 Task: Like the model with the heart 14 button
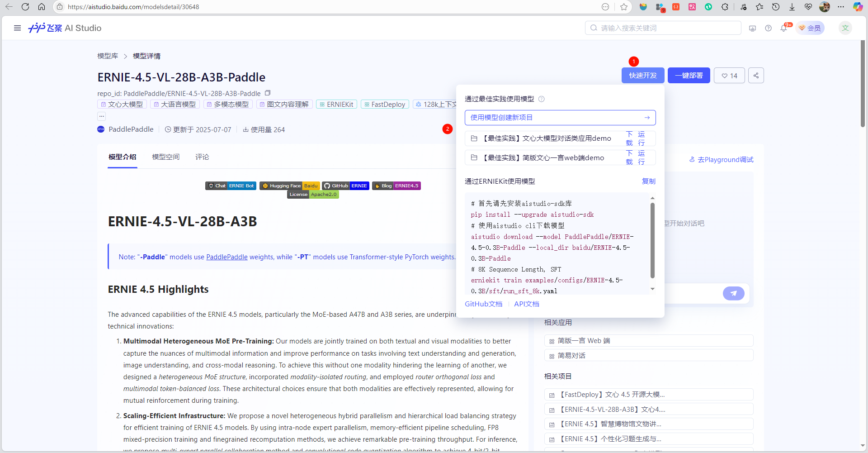tap(729, 76)
